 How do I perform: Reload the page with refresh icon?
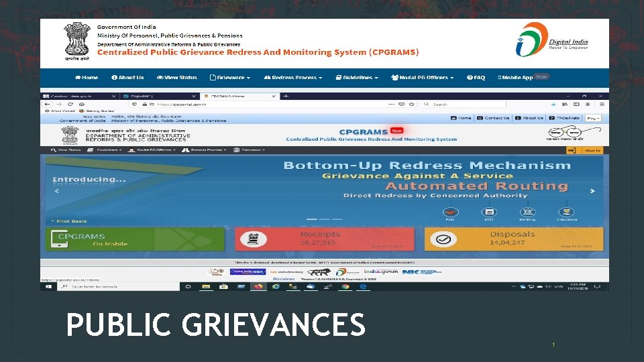point(70,105)
